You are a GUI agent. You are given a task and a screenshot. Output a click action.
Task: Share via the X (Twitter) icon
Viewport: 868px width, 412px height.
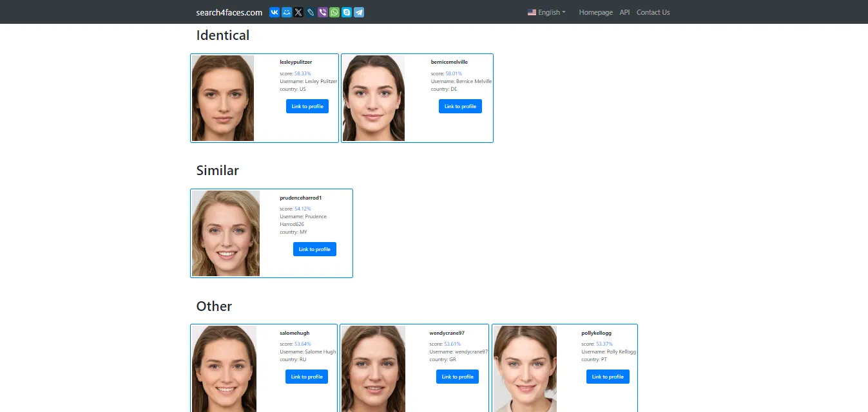tap(298, 12)
